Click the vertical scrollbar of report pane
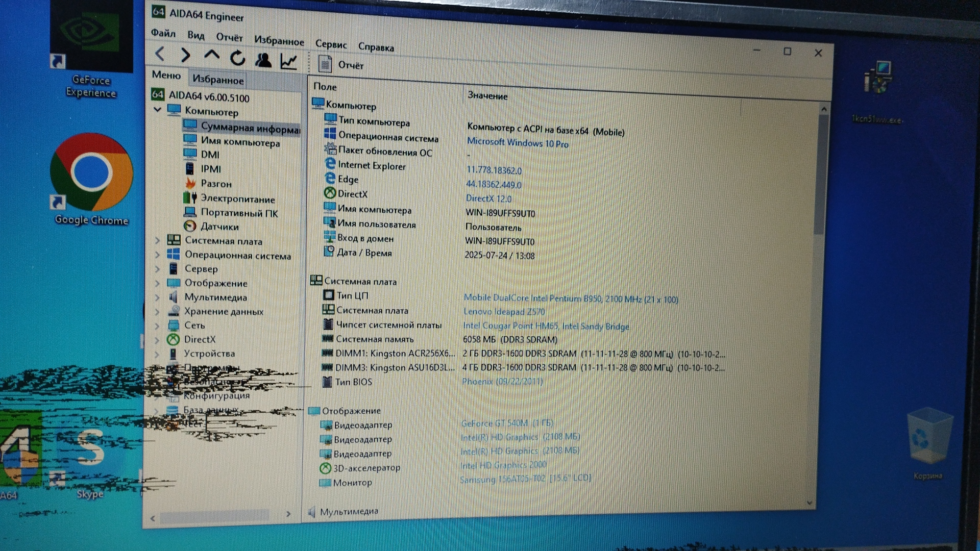This screenshot has height=551, width=980. click(x=820, y=173)
